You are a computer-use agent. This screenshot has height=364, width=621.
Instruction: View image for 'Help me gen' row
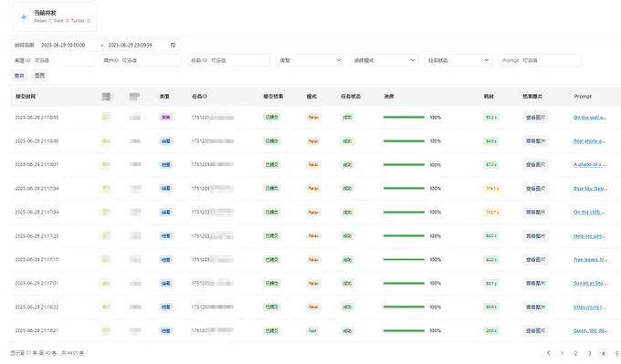pyautogui.click(x=535, y=235)
